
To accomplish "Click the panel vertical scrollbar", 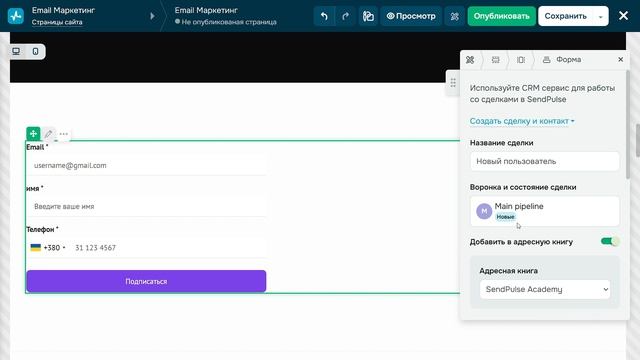I will click(628, 124).
